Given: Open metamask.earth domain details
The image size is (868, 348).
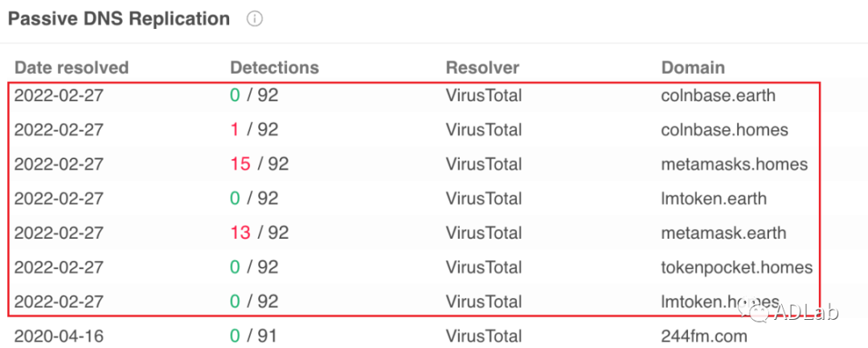Looking at the screenshot, I should (723, 234).
